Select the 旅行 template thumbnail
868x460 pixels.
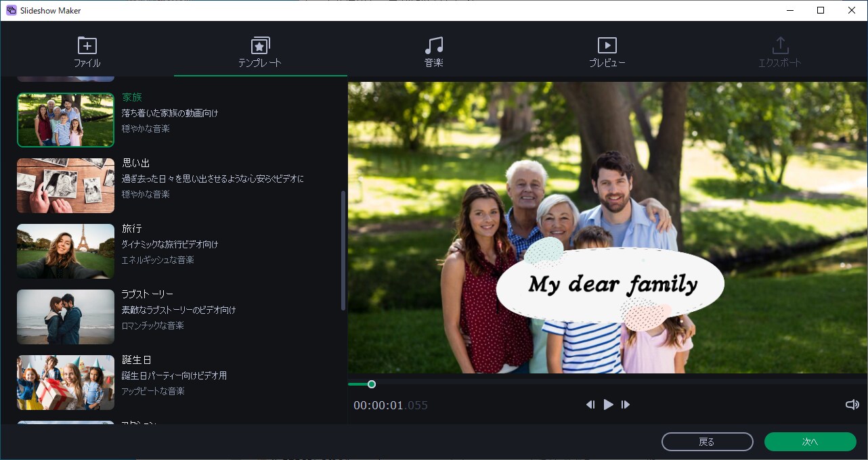tap(66, 251)
